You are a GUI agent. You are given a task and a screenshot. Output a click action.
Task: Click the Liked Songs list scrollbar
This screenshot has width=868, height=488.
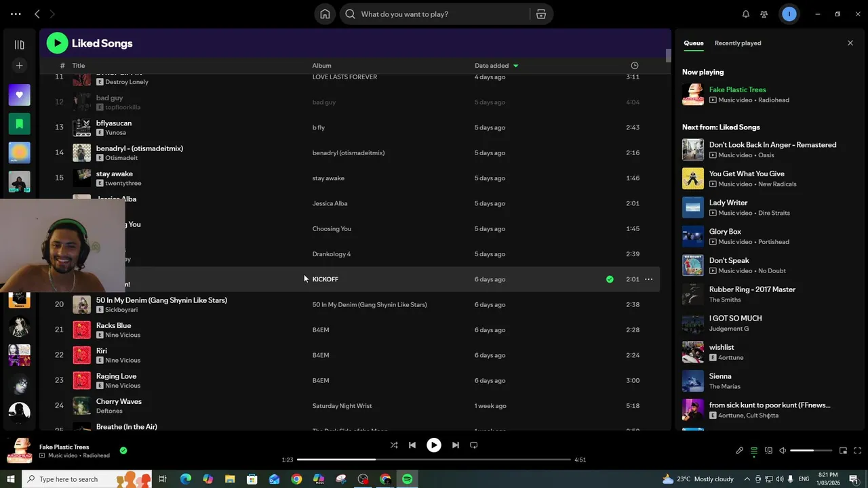[669, 56]
